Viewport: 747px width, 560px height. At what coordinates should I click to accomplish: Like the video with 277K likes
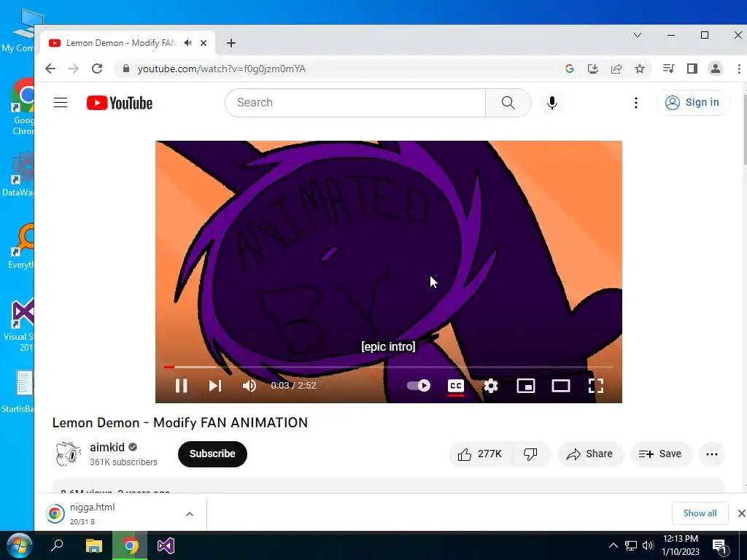pos(480,454)
